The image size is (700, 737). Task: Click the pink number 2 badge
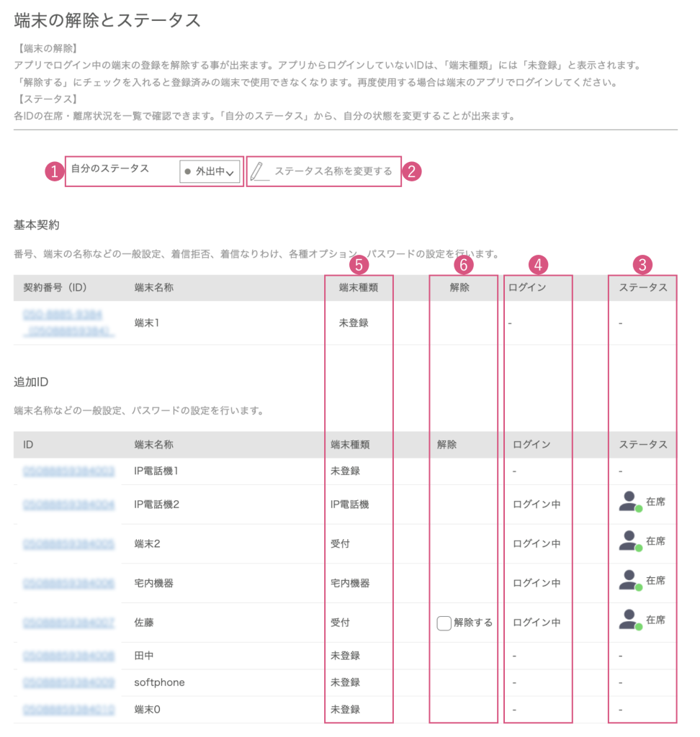(x=411, y=171)
